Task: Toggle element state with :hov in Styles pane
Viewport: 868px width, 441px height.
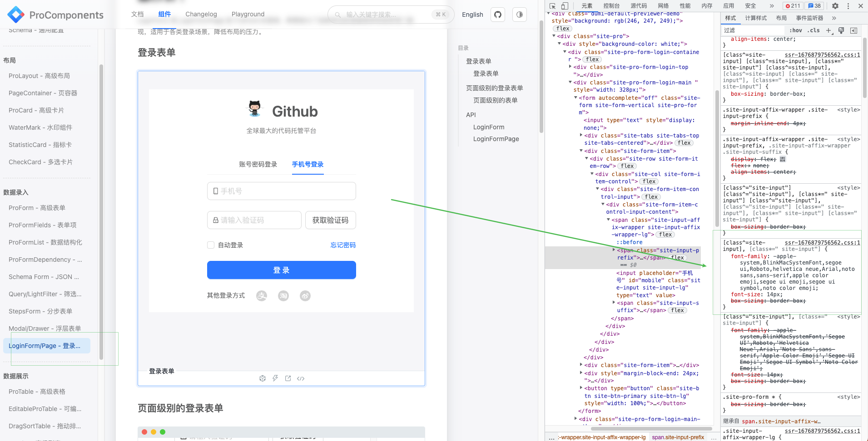Action: pyautogui.click(x=796, y=30)
